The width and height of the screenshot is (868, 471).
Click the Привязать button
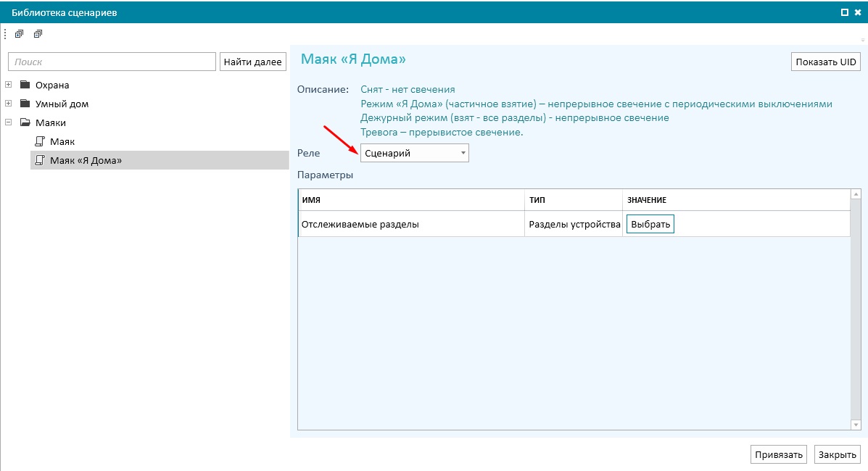pyautogui.click(x=779, y=454)
